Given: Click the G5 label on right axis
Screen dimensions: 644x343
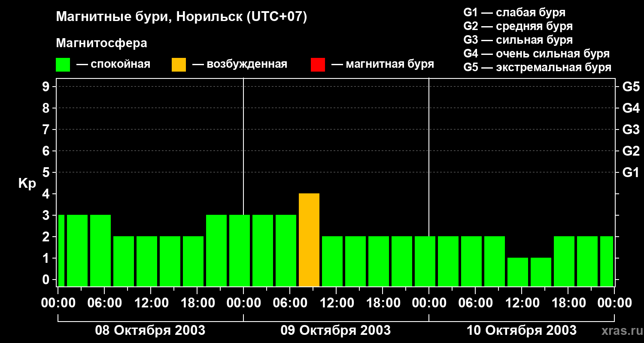Looking at the screenshot, I should pyautogui.click(x=631, y=87).
